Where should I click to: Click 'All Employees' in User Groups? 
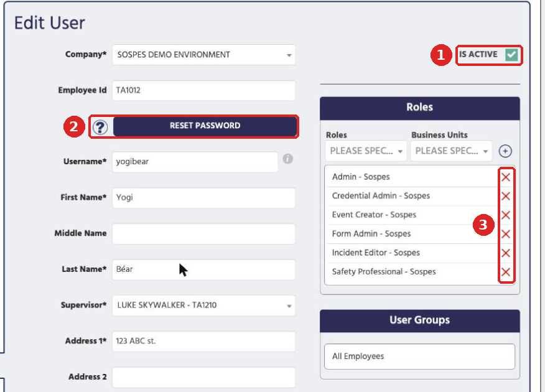tap(358, 356)
